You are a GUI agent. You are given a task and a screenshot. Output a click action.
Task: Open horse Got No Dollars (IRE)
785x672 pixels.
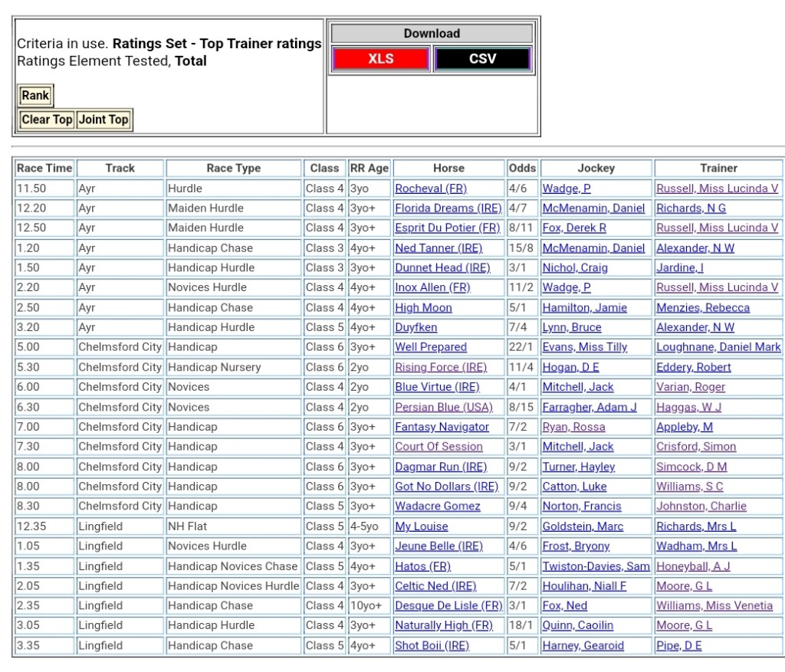pyautogui.click(x=446, y=487)
